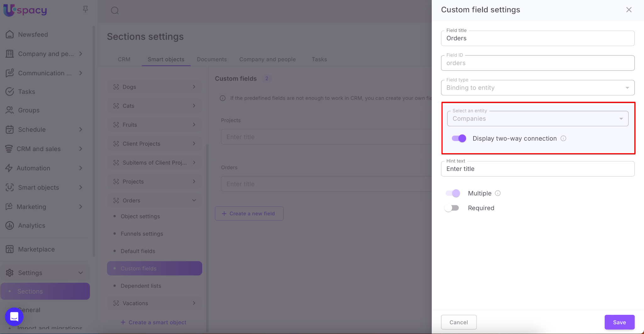Click the search magnifier icon
The image size is (644, 334).
click(x=115, y=10)
